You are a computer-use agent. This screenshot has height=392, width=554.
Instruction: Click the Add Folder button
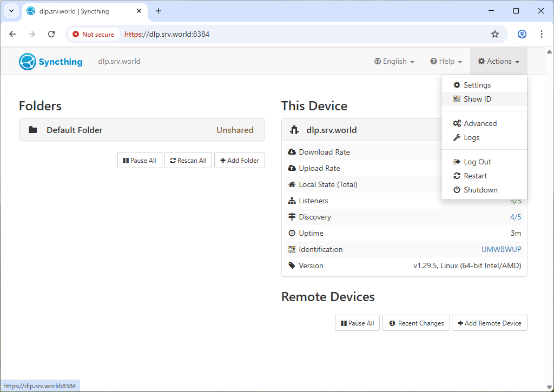(240, 161)
